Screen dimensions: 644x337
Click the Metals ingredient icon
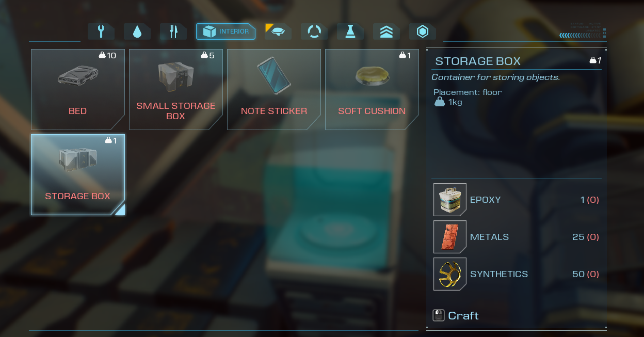[x=450, y=237]
